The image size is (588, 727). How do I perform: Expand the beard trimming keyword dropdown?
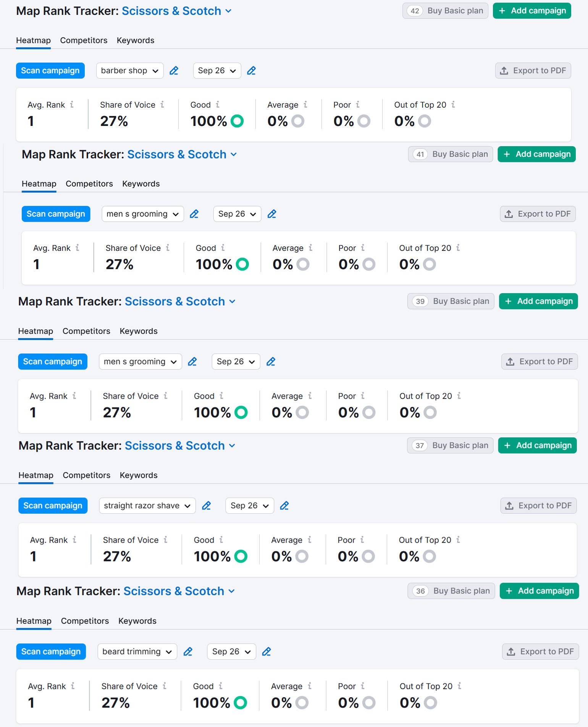137,652
